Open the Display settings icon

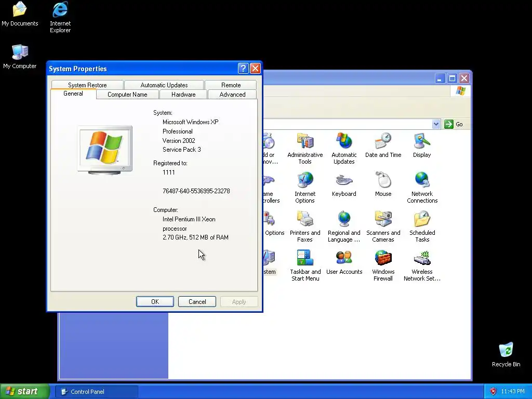422,145
